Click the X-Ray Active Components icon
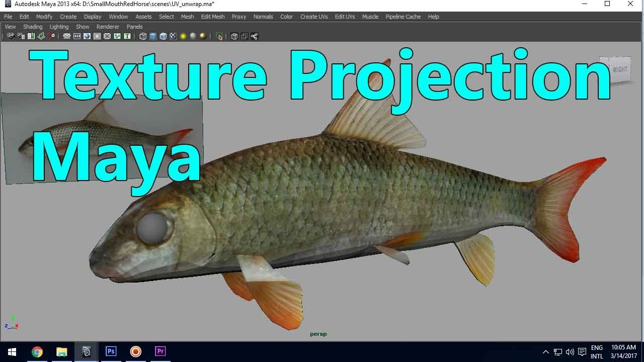644x362 pixels. click(x=244, y=36)
